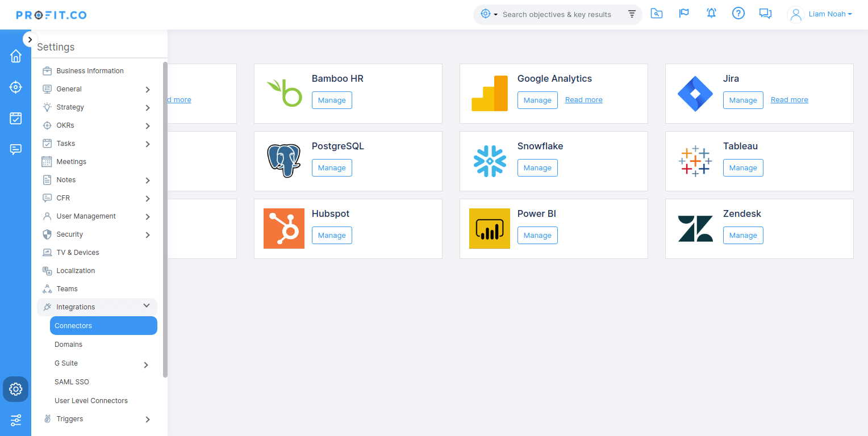Read more about Google Analytics
The height and width of the screenshot is (436, 868).
(x=584, y=100)
